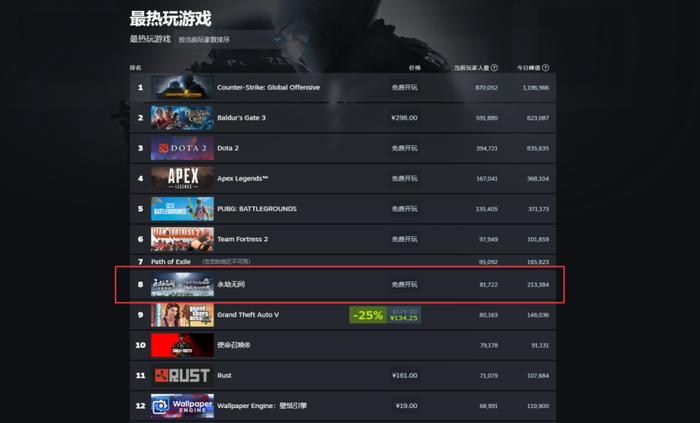Click the PUBG: BATTLEGROUNDS thumbnail
This screenshot has height=423, width=700.
point(182,208)
